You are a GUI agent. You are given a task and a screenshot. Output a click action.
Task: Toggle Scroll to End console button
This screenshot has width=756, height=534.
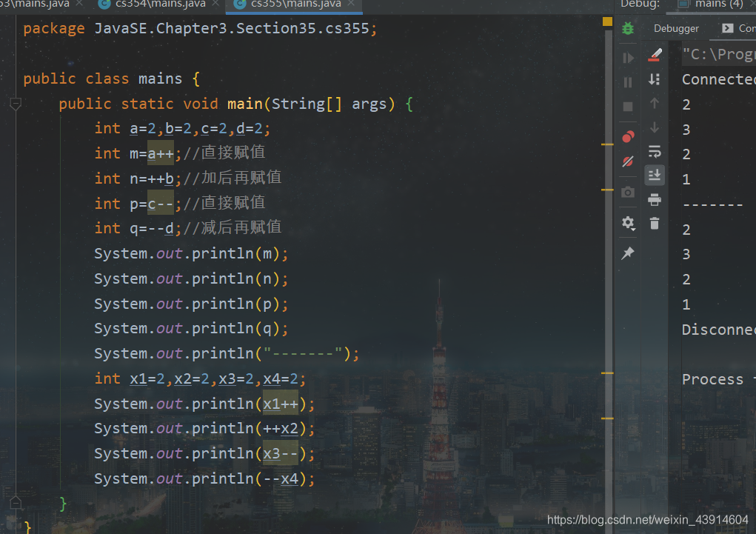pos(655,175)
